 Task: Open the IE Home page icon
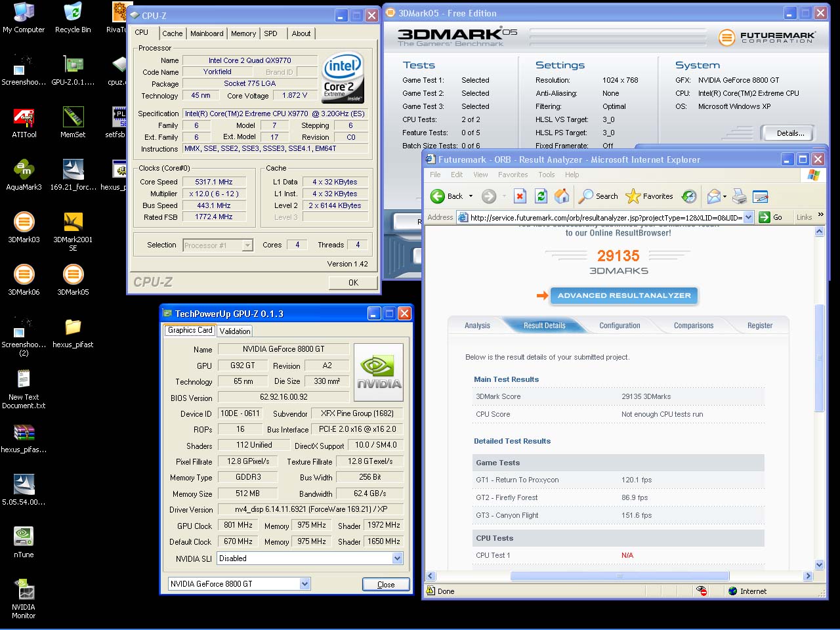coord(562,196)
